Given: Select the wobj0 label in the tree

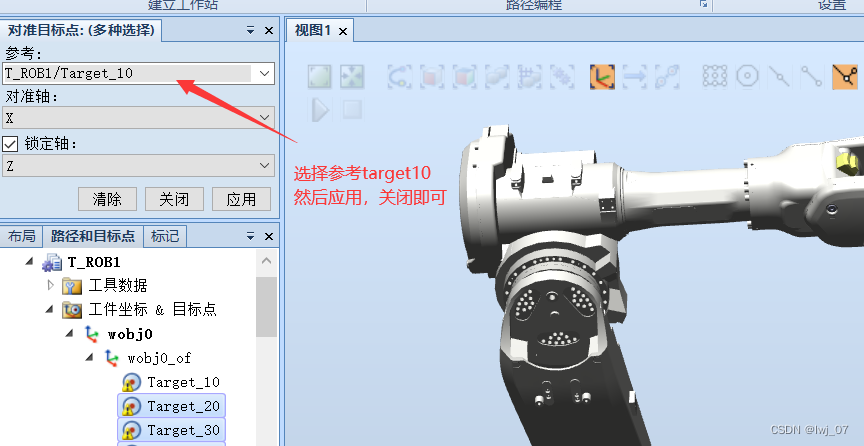Looking at the screenshot, I should tap(130, 334).
